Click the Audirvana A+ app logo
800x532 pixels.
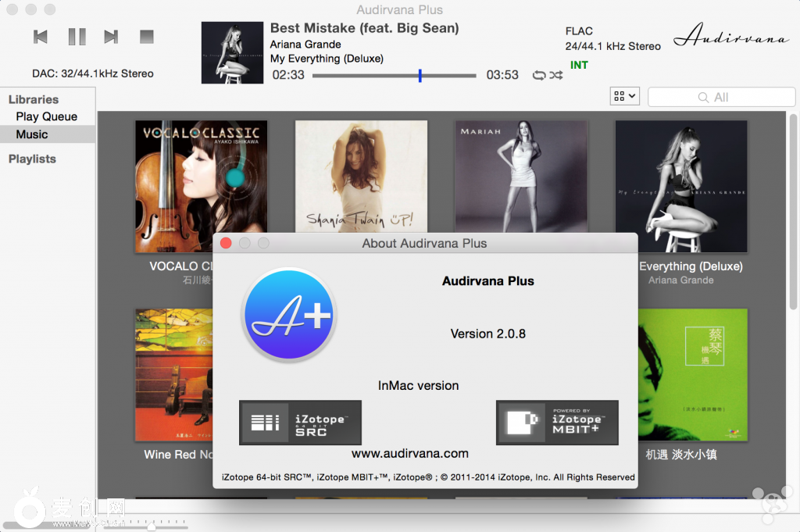click(x=289, y=316)
